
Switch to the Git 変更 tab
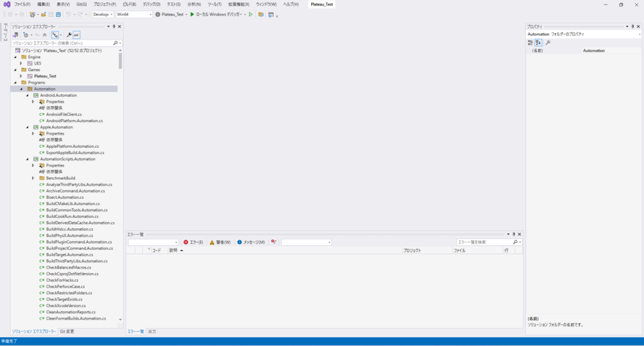(67, 331)
